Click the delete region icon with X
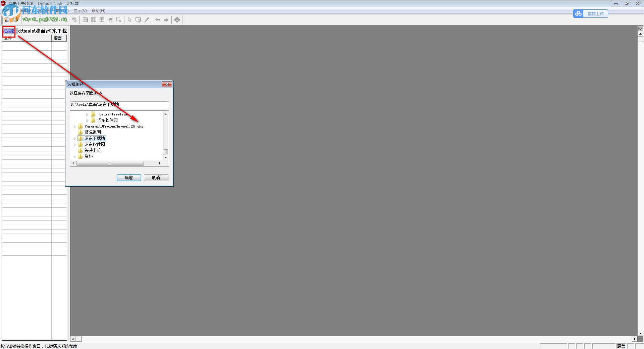This screenshot has height=349, width=644. tap(119, 20)
